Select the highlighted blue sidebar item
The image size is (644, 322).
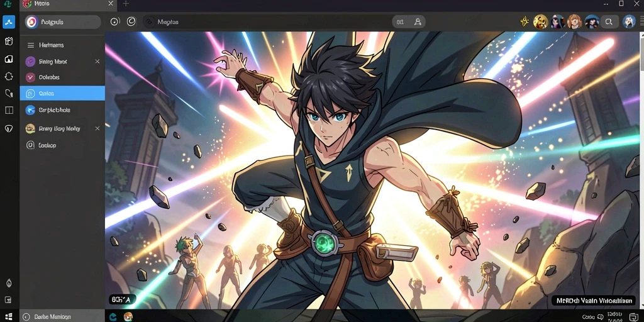62,93
